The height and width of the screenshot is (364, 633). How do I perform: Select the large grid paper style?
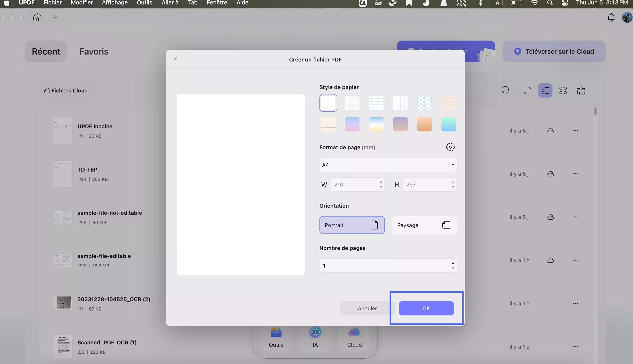click(400, 103)
